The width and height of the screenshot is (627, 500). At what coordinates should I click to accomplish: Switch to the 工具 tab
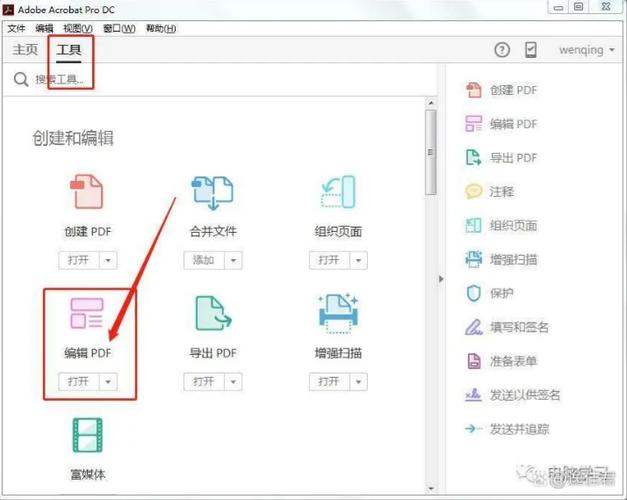[x=69, y=50]
